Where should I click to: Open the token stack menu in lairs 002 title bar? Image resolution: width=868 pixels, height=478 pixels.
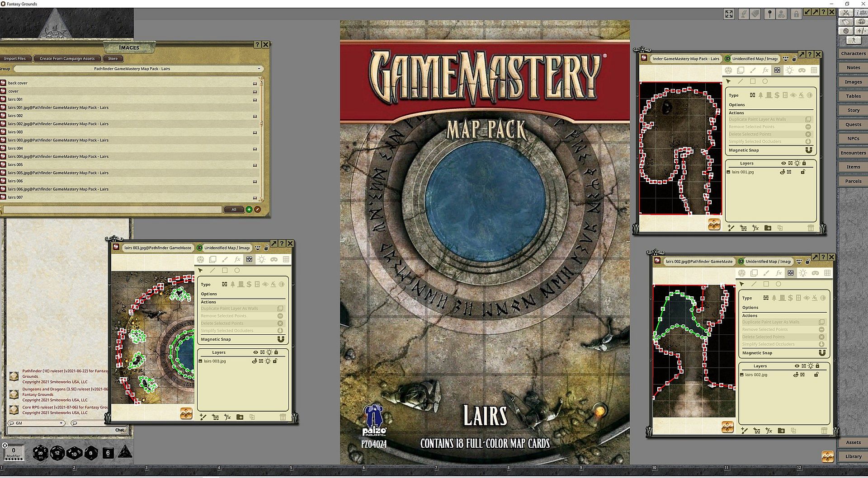click(x=799, y=262)
